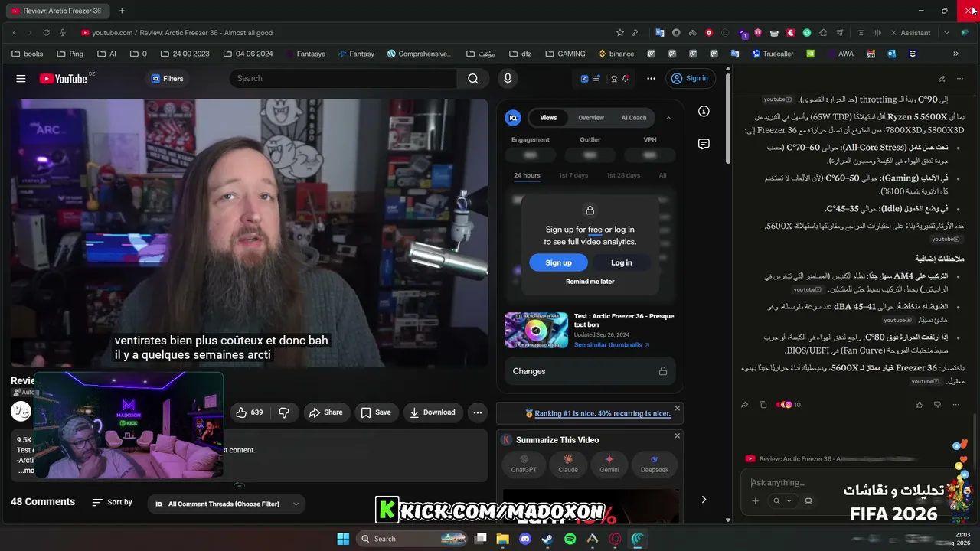This screenshot has width=980, height=551.
Task: Toggle the YouTube Filters button
Action: 168,79
